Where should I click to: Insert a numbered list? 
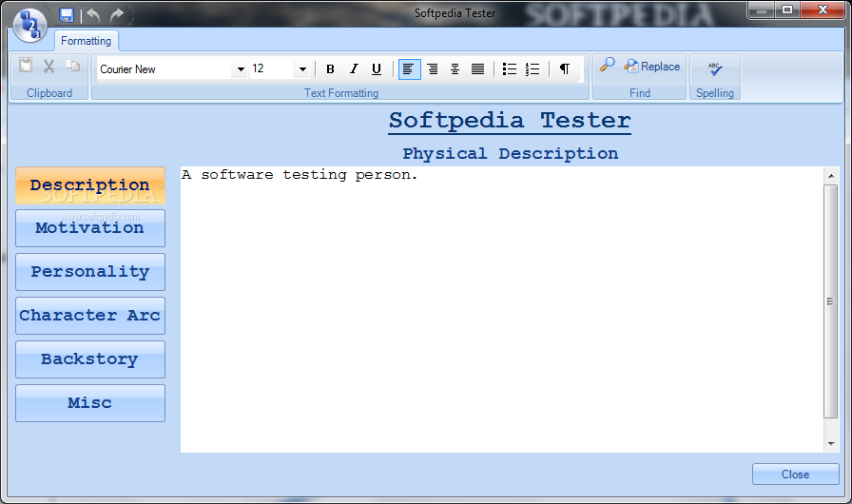[532, 69]
